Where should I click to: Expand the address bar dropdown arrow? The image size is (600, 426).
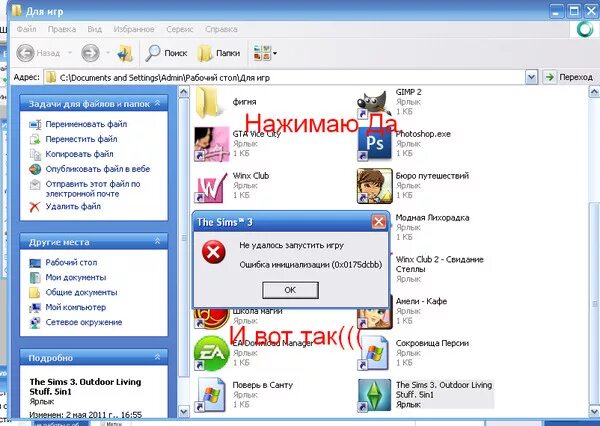tap(531, 78)
